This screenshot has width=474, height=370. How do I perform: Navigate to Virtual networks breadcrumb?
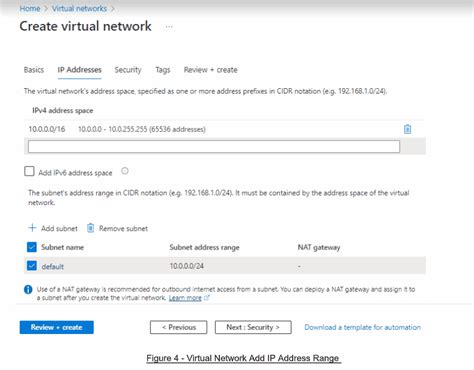pyautogui.click(x=79, y=9)
